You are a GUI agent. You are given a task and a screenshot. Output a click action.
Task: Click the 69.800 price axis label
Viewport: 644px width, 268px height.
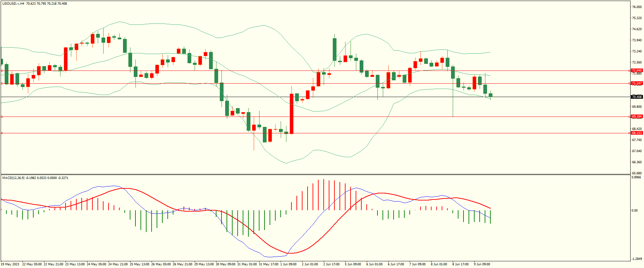(x=637, y=107)
